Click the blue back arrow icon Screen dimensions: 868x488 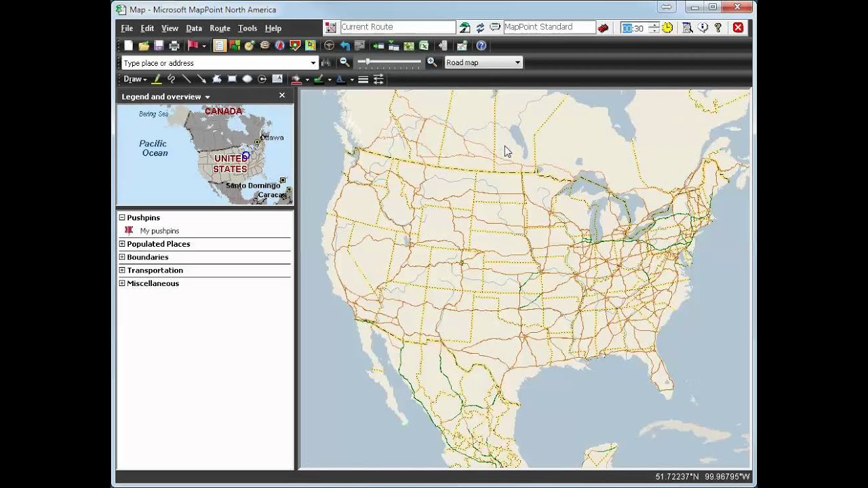tap(344, 45)
